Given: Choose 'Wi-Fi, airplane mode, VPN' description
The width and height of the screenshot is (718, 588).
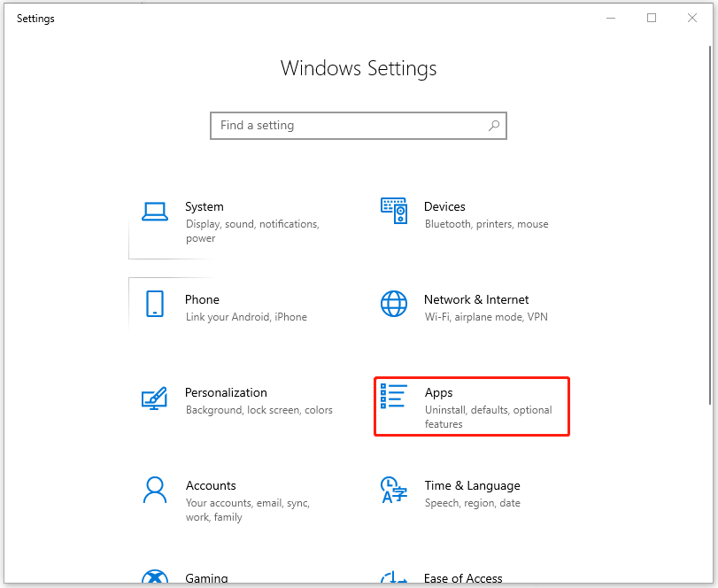Looking at the screenshot, I should 486,317.
